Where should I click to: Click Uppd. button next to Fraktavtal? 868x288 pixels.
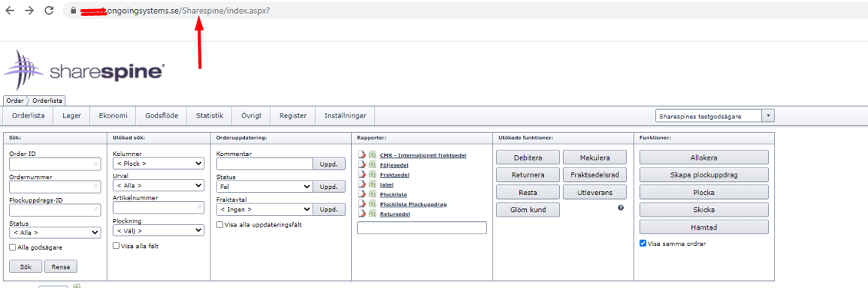[x=330, y=210]
